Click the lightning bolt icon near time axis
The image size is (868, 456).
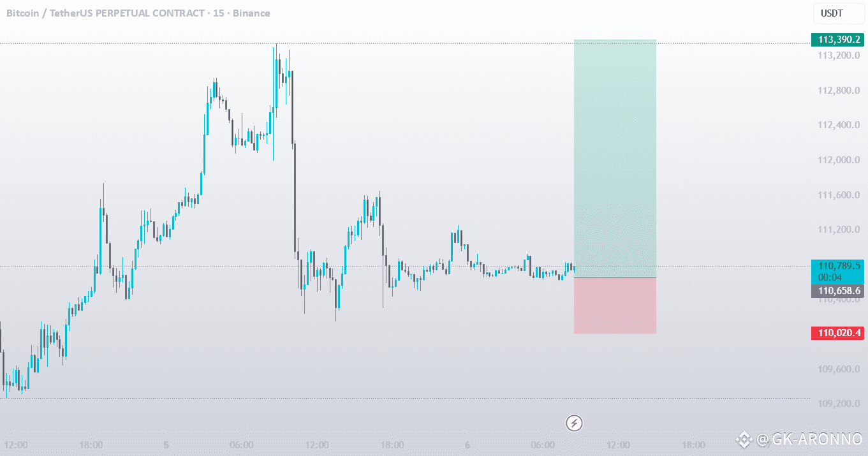[x=574, y=422]
